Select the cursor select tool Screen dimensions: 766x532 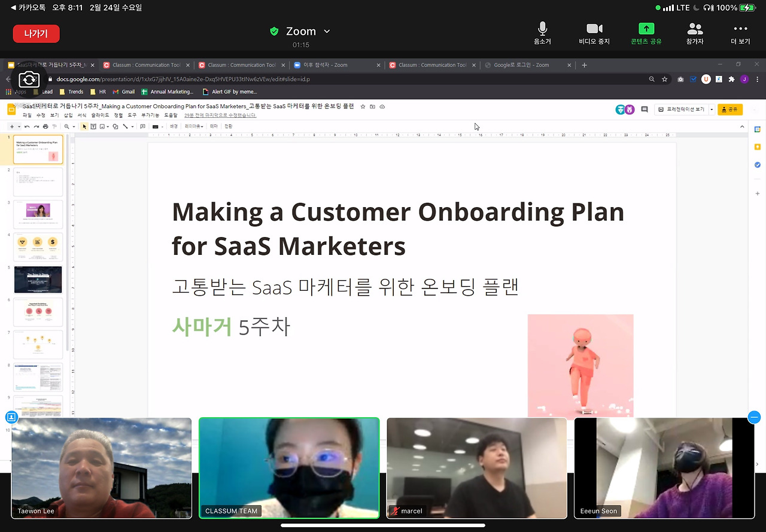pyautogui.click(x=84, y=126)
